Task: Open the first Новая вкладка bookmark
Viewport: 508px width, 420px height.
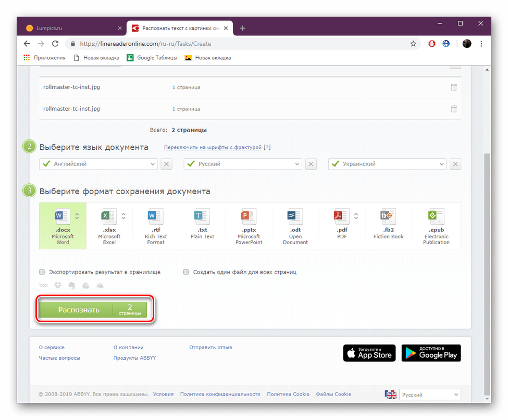Action: tap(96, 58)
